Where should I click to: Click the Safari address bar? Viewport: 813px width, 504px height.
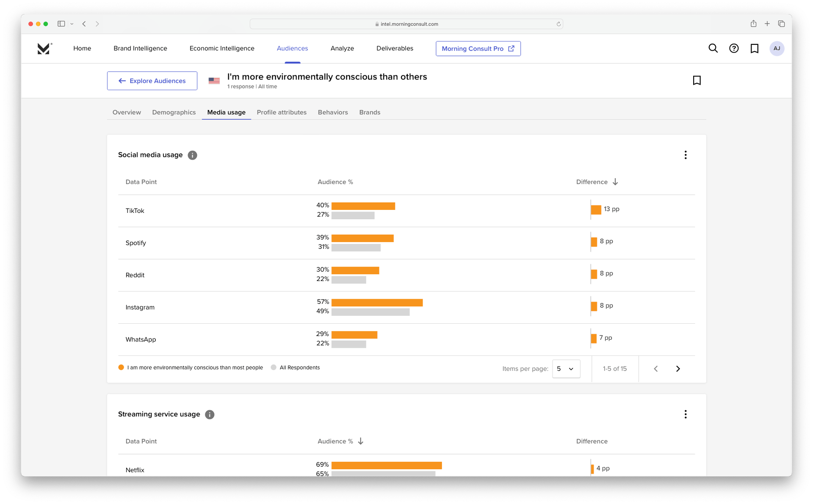406,24
